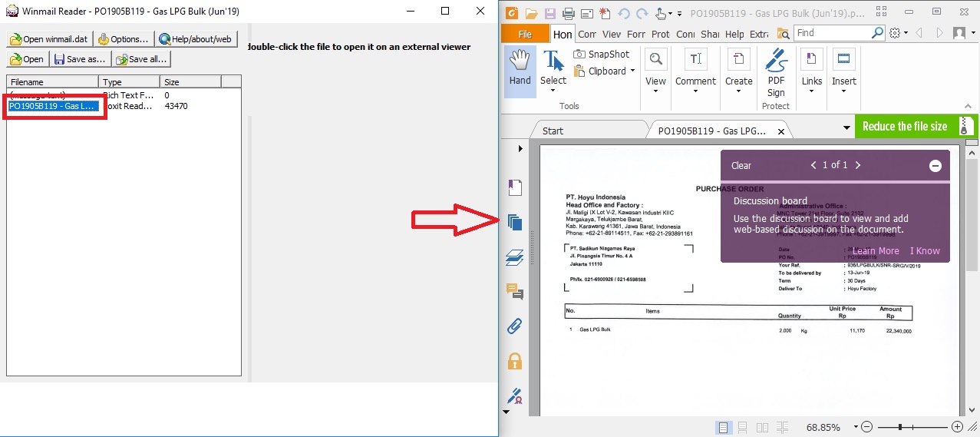
Task: Minimize the discussion board popup
Action: pos(935,165)
